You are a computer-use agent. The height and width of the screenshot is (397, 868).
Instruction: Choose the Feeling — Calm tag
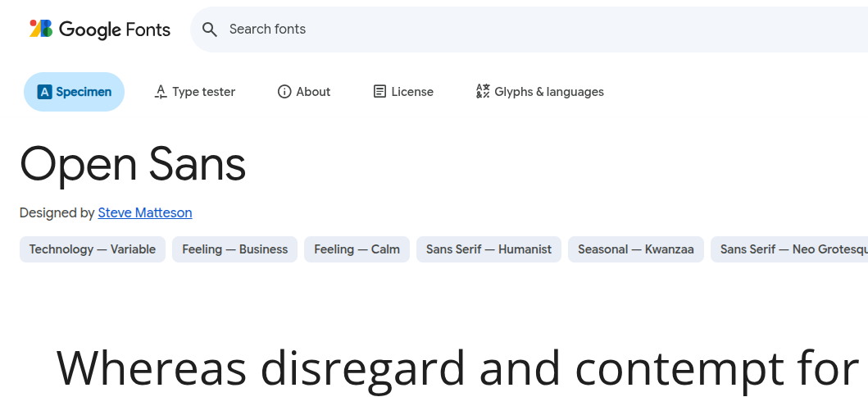click(357, 249)
